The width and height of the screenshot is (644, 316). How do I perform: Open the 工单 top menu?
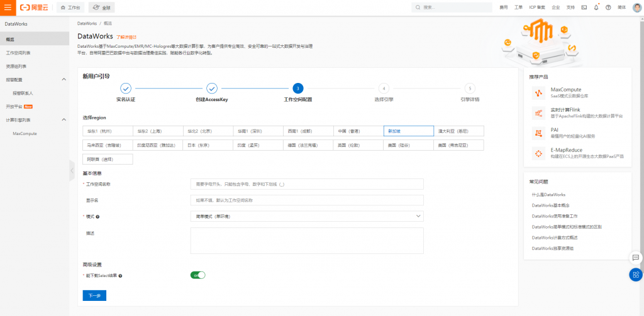coord(518,8)
